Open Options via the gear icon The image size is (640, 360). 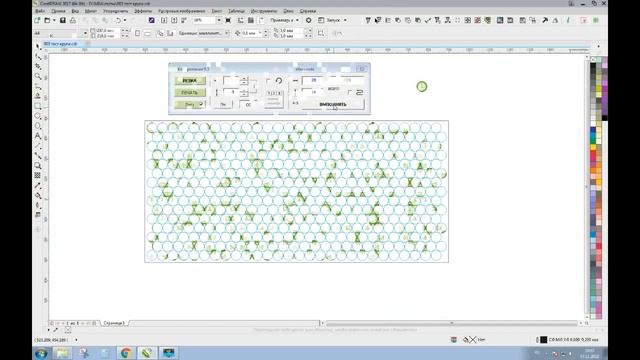309,20
